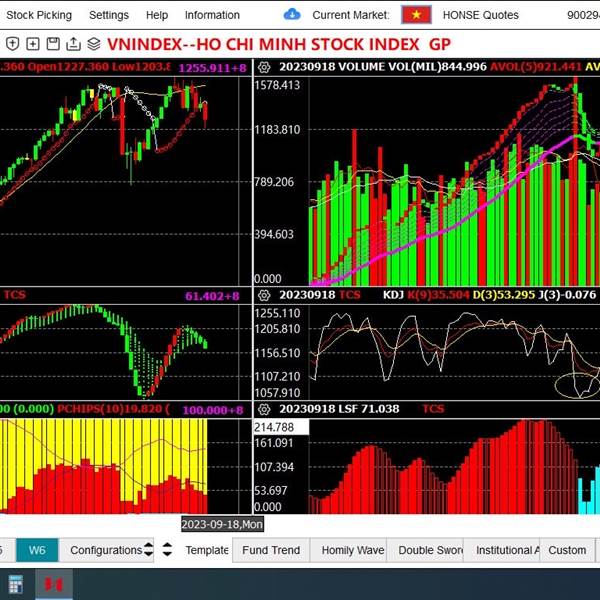Click the up-down arrows beside Template

coord(167,550)
